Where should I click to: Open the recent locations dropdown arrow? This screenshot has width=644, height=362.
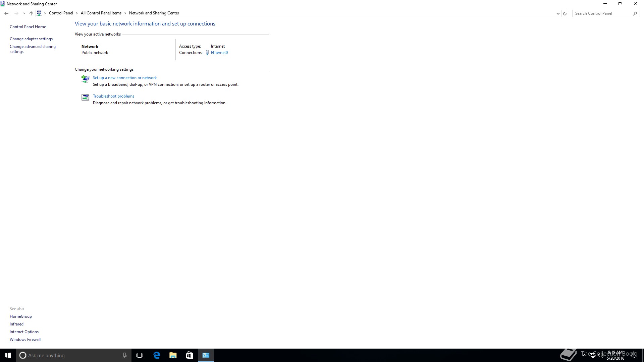24,13
